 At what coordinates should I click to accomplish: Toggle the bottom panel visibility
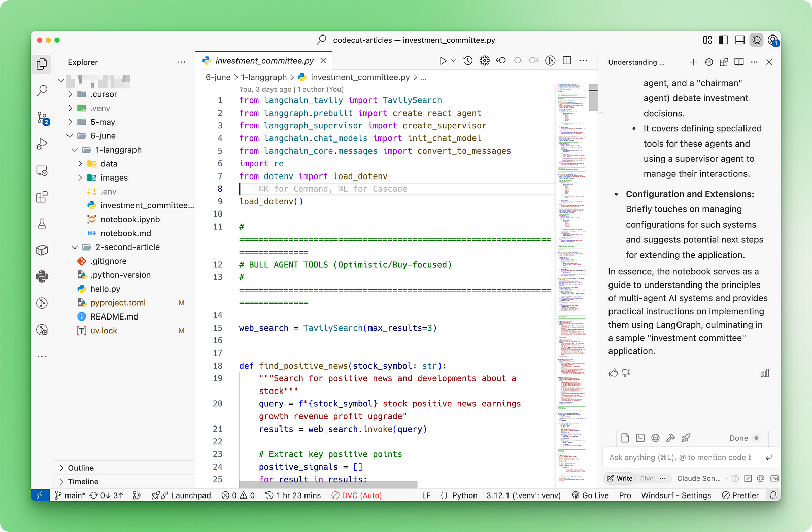click(x=740, y=40)
